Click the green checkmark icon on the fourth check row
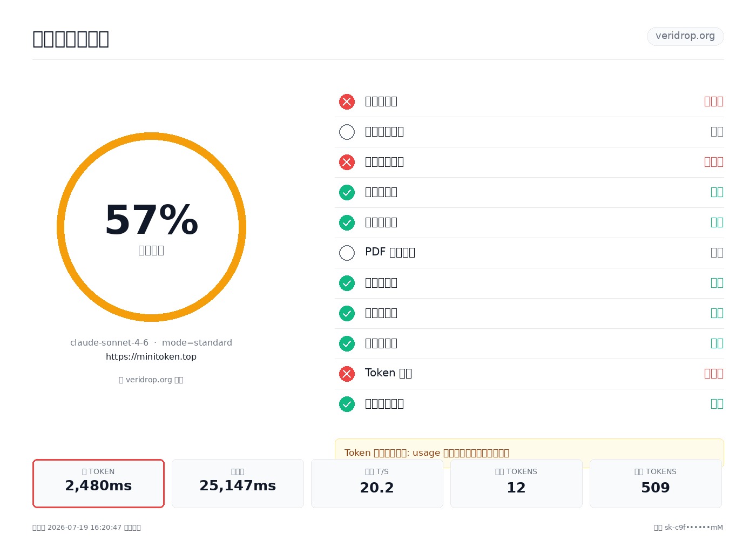756x540 pixels. pyautogui.click(x=347, y=192)
